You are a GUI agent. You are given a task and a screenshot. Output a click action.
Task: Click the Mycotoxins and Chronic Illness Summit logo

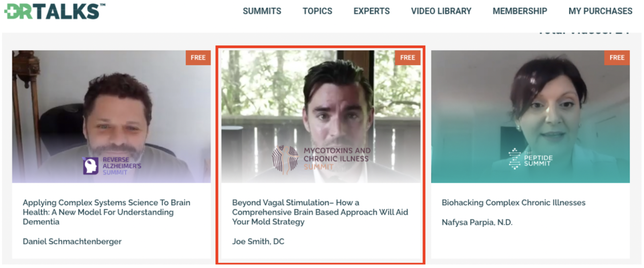pyautogui.click(x=321, y=159)
